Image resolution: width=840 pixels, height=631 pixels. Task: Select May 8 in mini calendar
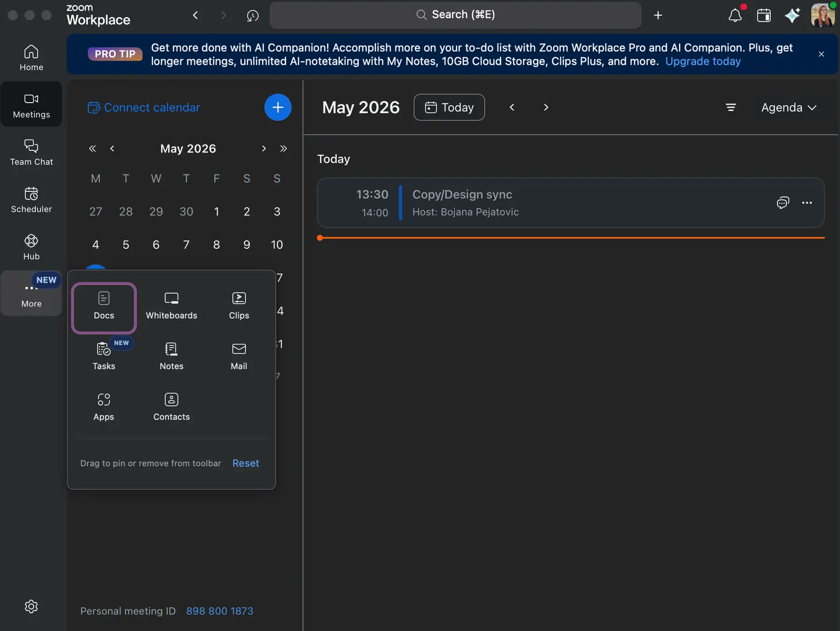(x=217, y=245)
